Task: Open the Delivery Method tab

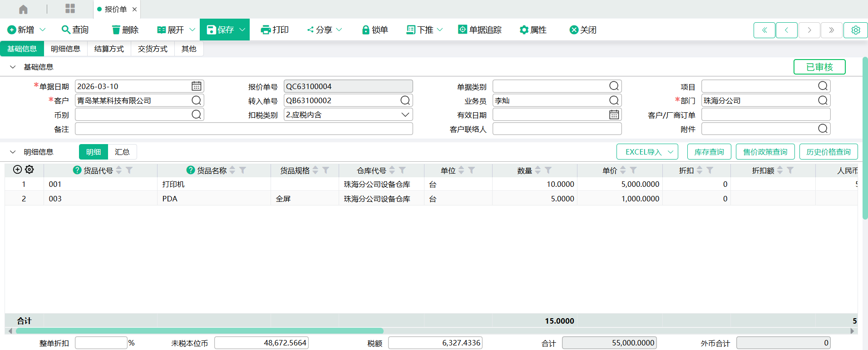Action: 153,49
